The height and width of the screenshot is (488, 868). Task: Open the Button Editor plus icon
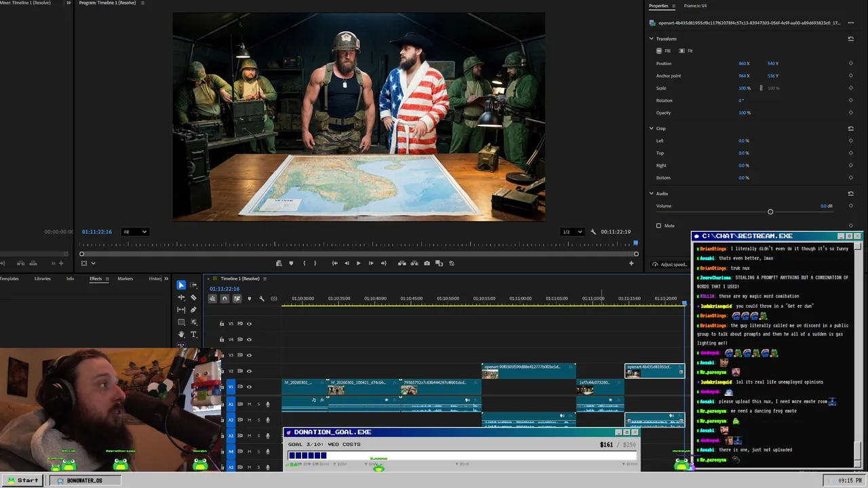(631, 263)
